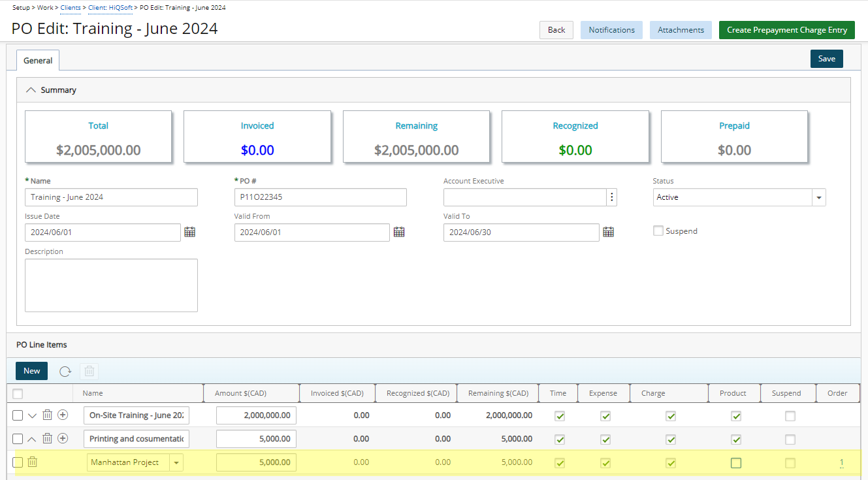The height and width of the screenshot is (480, 868).
Task: Open the Manhattan Project name dropdown
Action: (176, 462)
